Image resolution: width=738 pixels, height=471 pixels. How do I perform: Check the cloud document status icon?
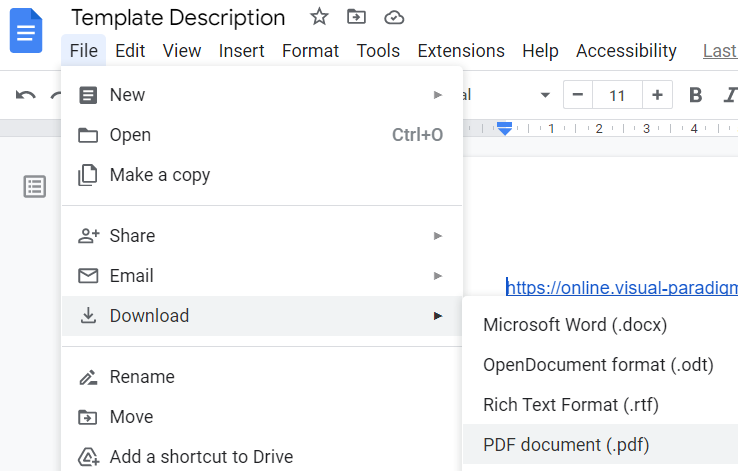click(394, 17)
